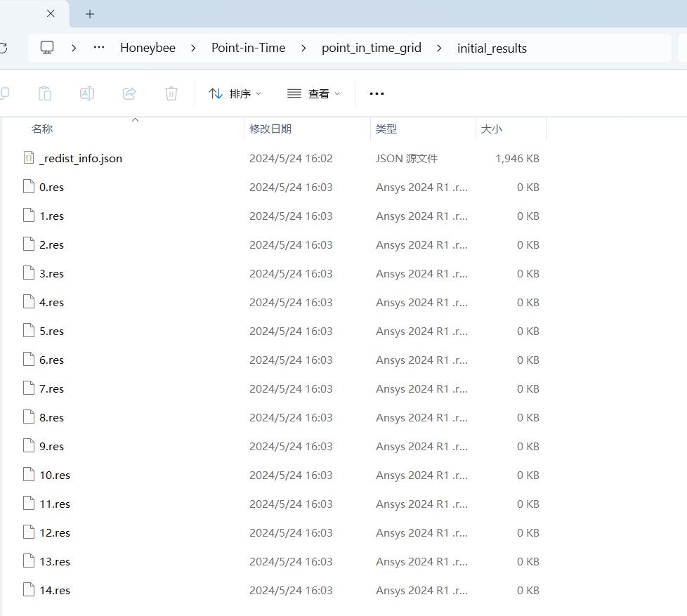This screenshot has width=687, height=616.
Task: Select the 6.res file name
Action: coord(51,360)
